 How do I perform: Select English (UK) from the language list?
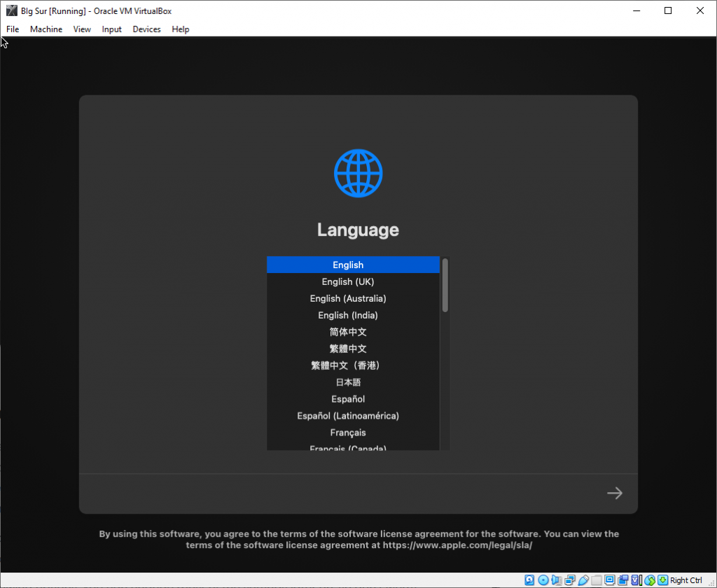[348, 281]
